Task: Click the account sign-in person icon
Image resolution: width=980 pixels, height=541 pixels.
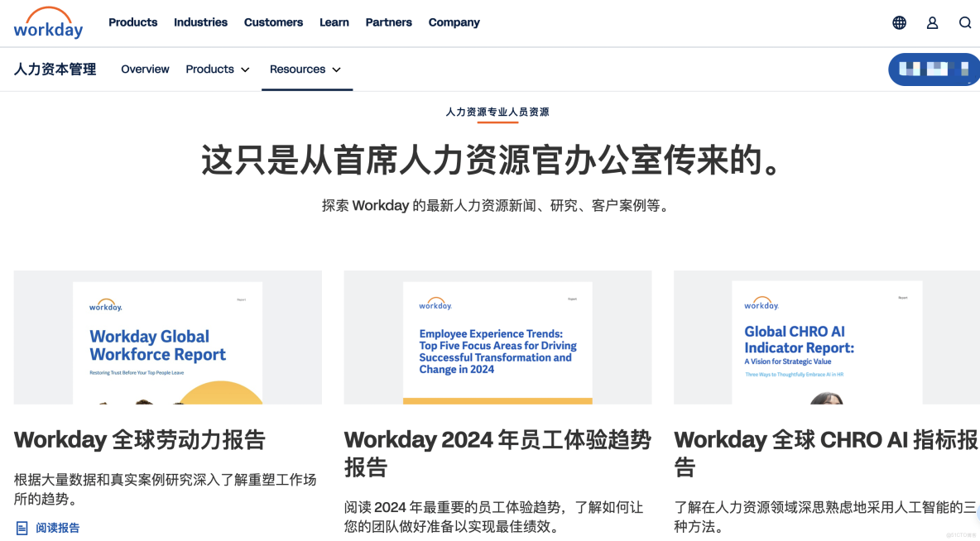Action: point(932,22)
